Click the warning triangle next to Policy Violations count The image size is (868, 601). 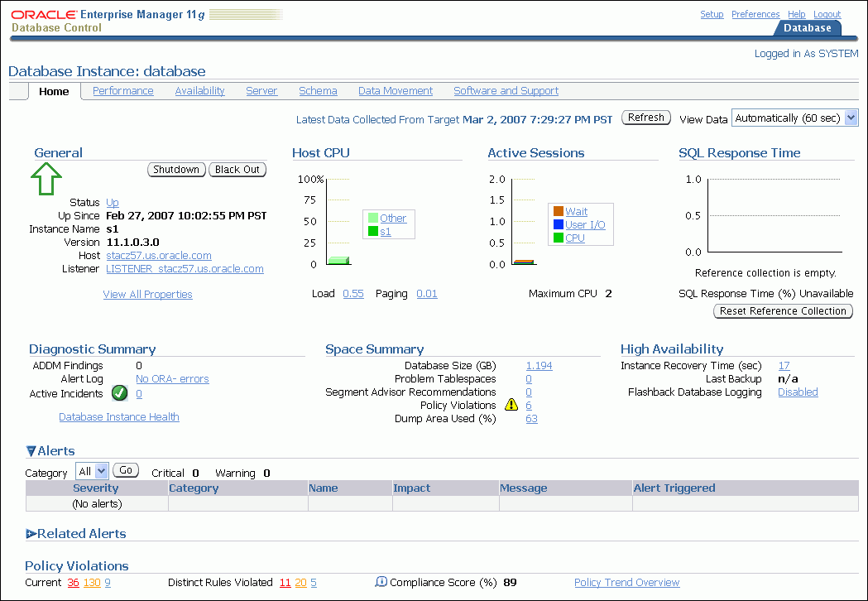(x=511, y=405)
